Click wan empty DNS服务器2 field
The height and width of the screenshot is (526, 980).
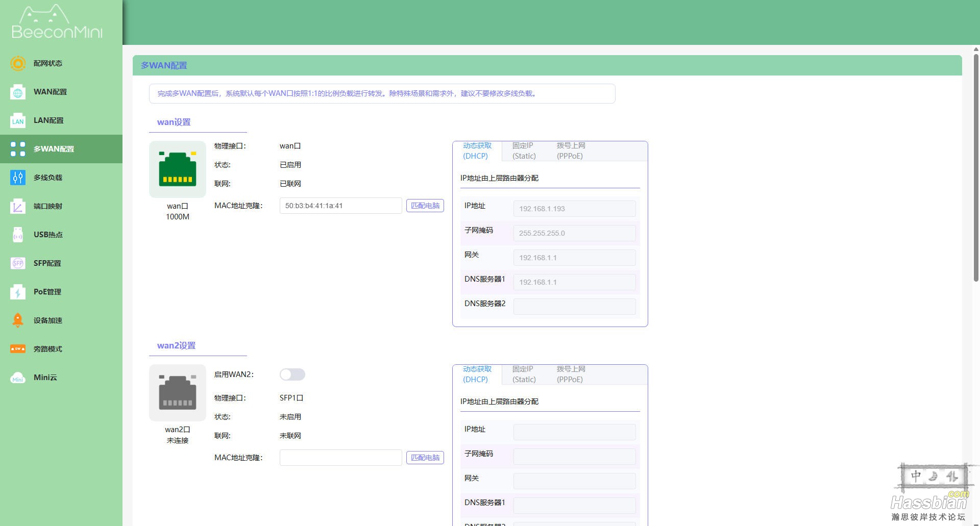575,307
